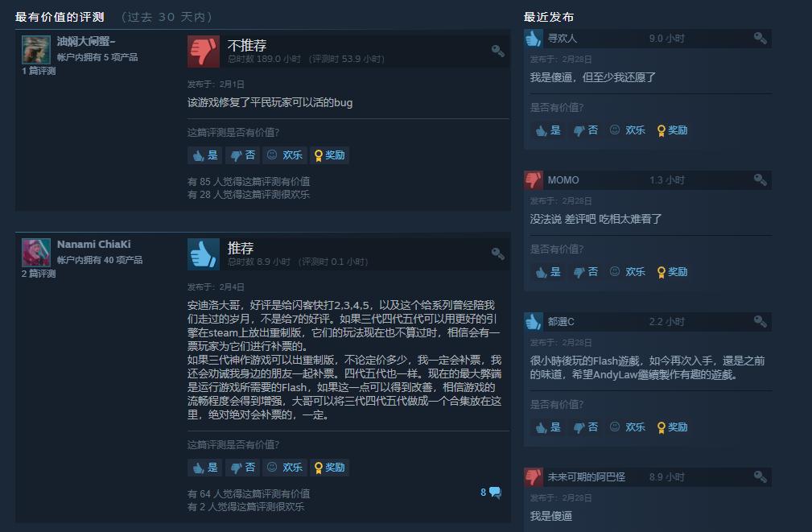Click the red thumbs-down 不推荐 icon

click(x=204, y=52)
